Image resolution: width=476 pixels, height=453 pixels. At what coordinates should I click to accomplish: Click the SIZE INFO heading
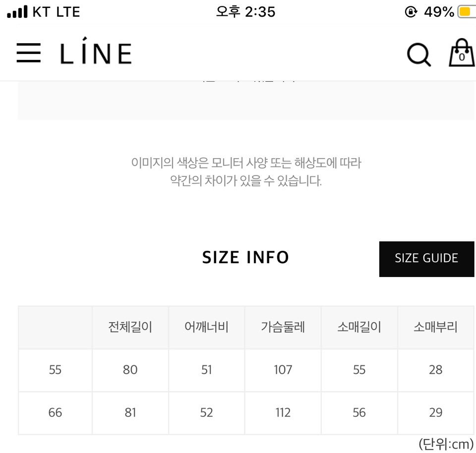[x=245, y=258]
